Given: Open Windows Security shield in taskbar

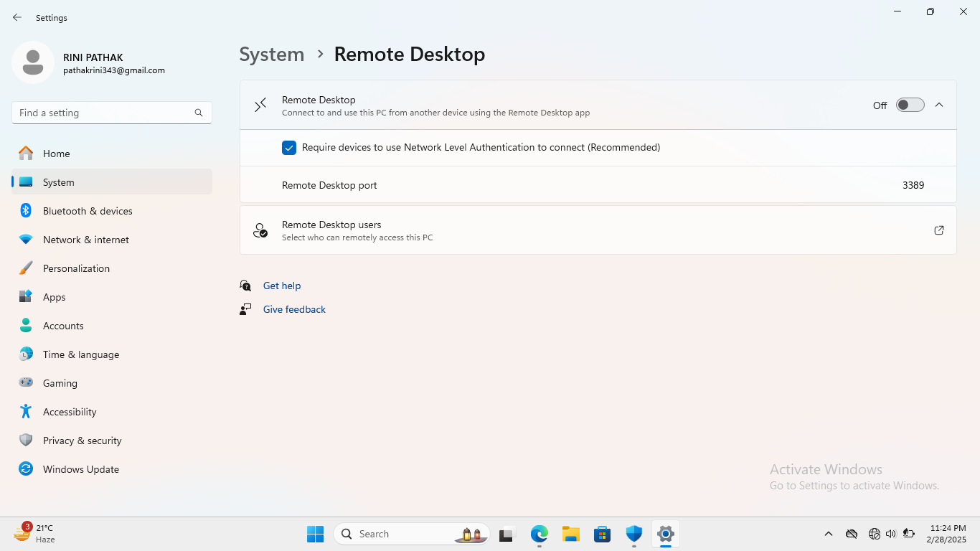Looking at the screenshot, I should click(633, 534).
